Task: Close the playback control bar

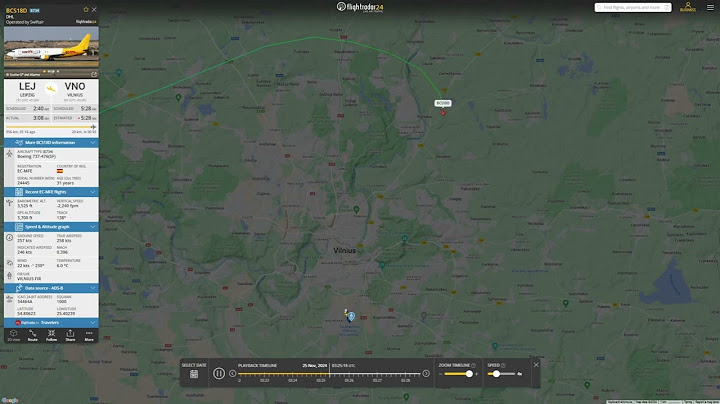Action: (536, 365)
